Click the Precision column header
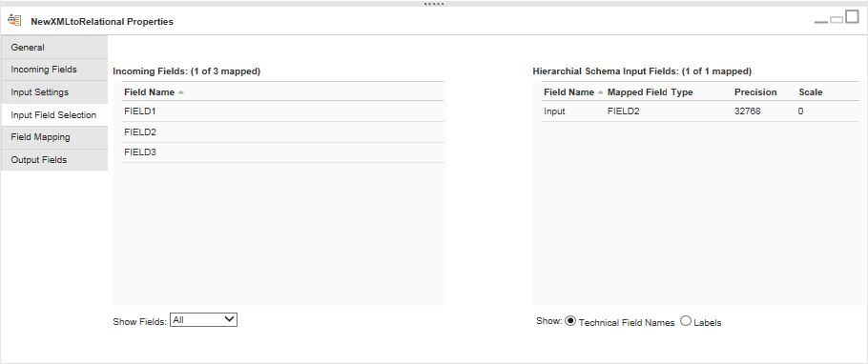This screenshot has height=364, width=868. 755,92
